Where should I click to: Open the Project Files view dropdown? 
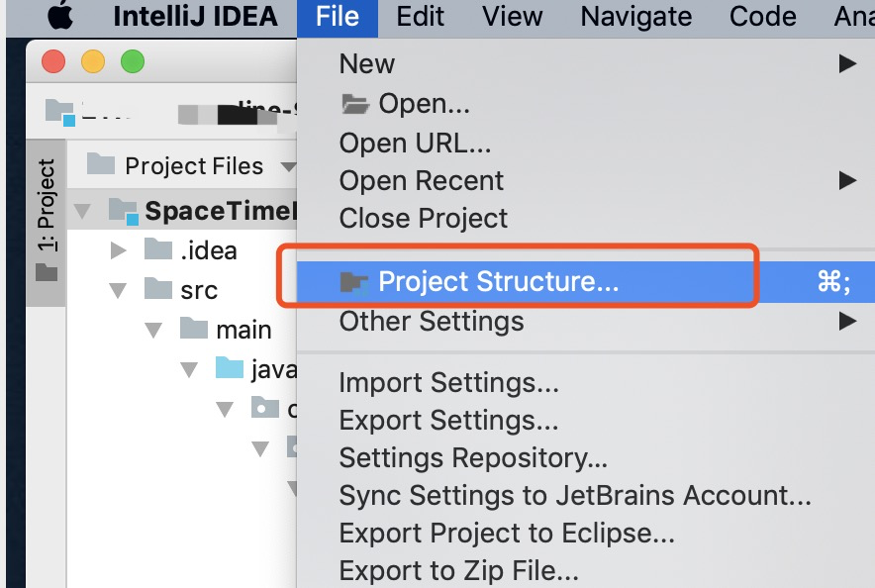288,166
